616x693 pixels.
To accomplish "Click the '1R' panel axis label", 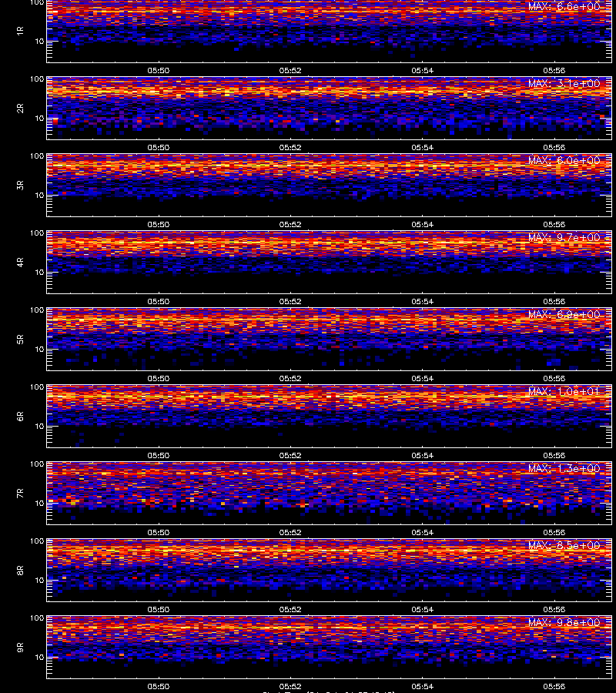I will (20, 31).
